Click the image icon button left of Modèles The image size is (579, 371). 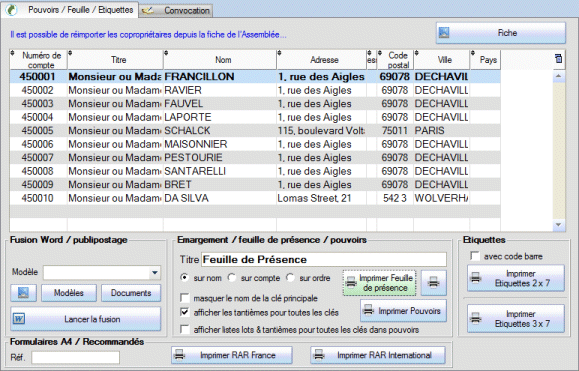tap(23, 293)
